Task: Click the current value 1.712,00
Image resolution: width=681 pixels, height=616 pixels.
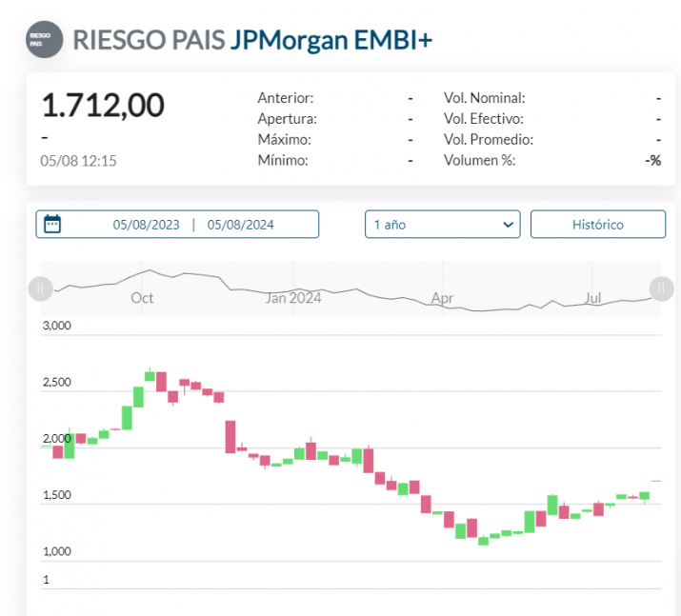Action: point(103,105)
